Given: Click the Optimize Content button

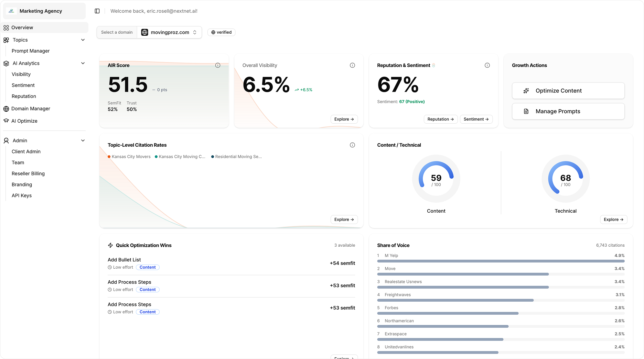Looking at the screenshot, I should tap(568, 91).
